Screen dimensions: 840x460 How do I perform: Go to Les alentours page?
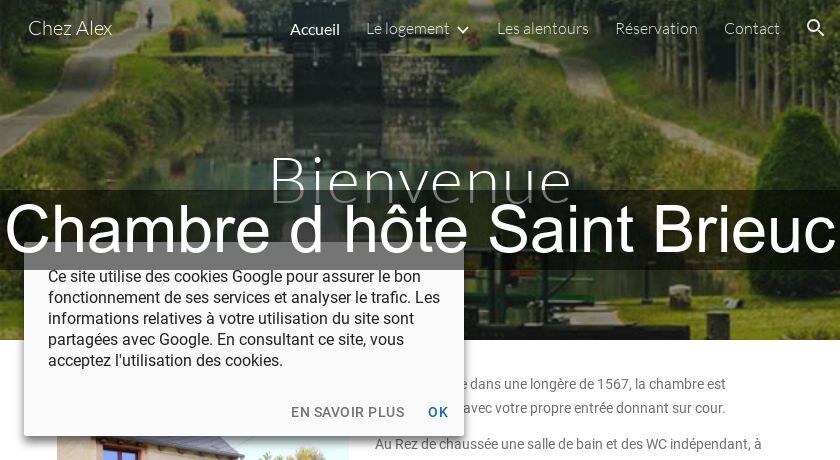[x=543, y=28]
